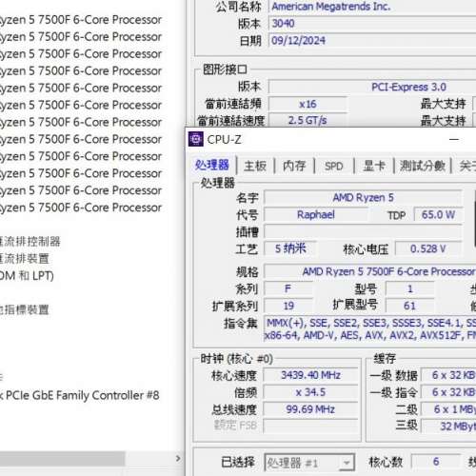Click the 二级 cache value 6 x 1 MB
Viewport: 476px width, 476px height.
pyautogui.click(x=448, y=409)
